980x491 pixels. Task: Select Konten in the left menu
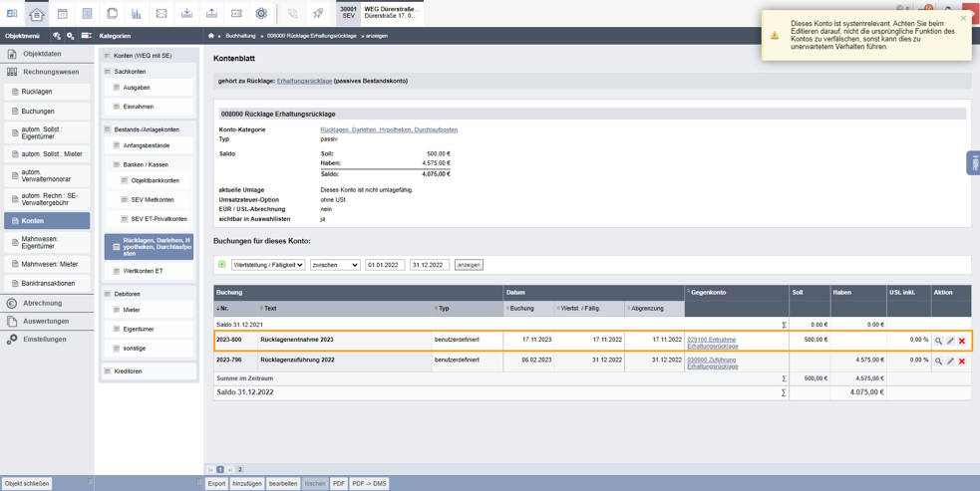[x=47, y=220]
